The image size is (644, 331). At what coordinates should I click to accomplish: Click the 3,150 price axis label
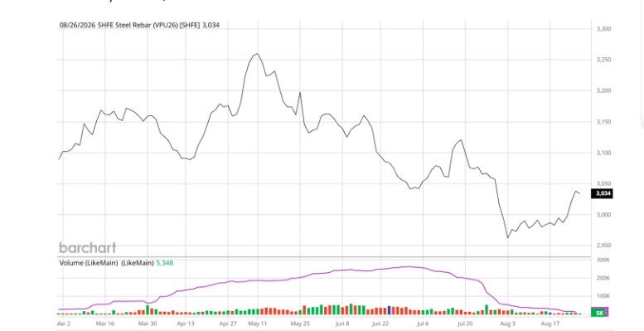tap(603, 122)
